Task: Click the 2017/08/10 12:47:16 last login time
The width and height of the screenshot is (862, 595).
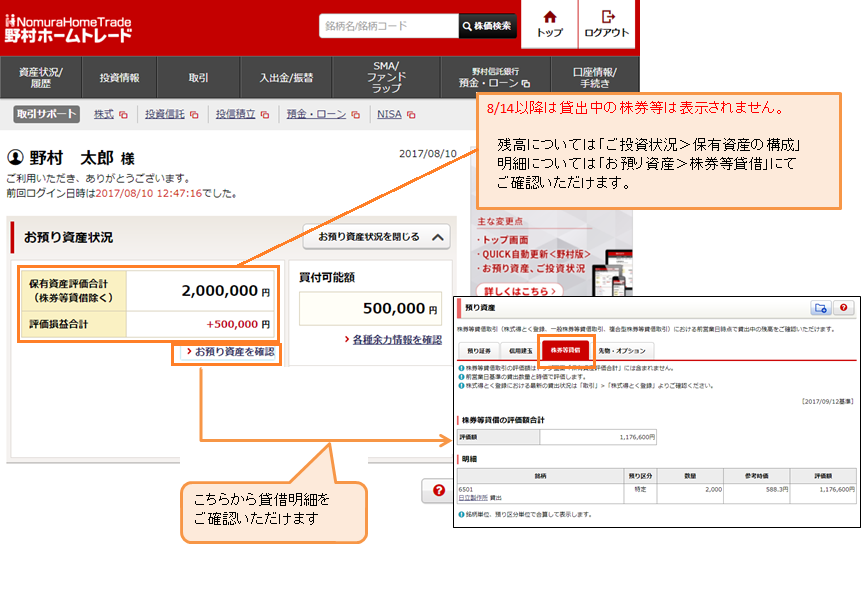Action: (149, 194)
